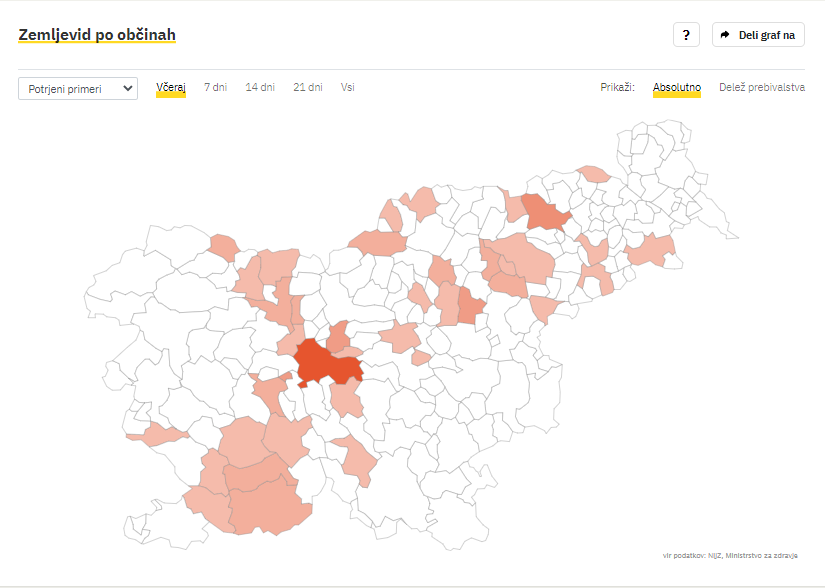Open the NIJZ data source link

point(714,555)
